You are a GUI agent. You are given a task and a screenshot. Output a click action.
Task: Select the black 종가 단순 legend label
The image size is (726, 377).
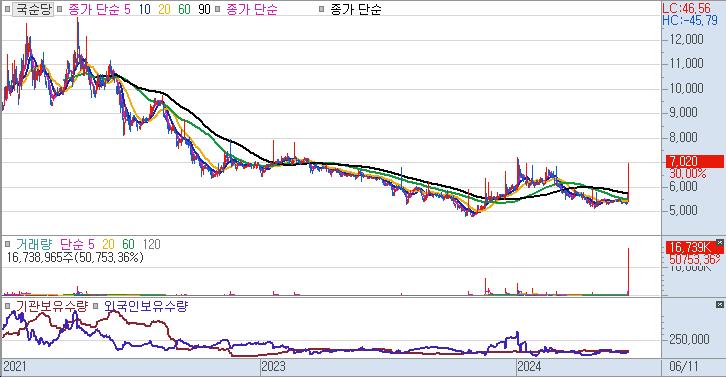pyautogui.click(x=356, y=9)
